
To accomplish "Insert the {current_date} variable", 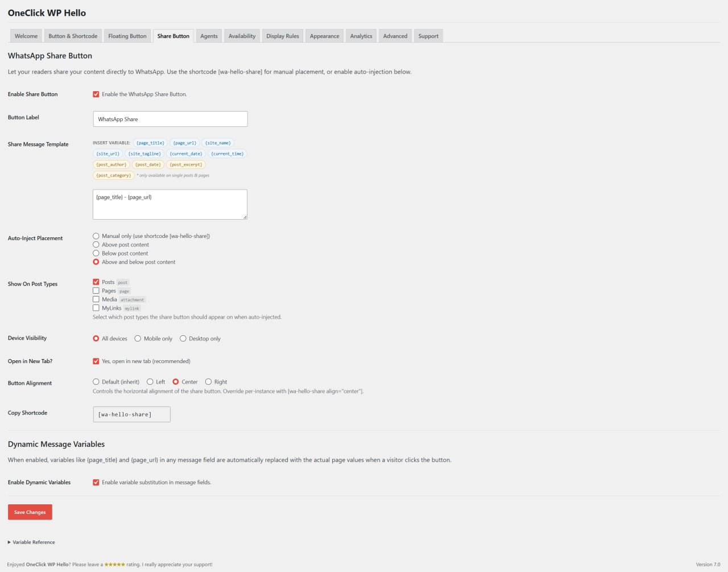I will pos(186,154).
